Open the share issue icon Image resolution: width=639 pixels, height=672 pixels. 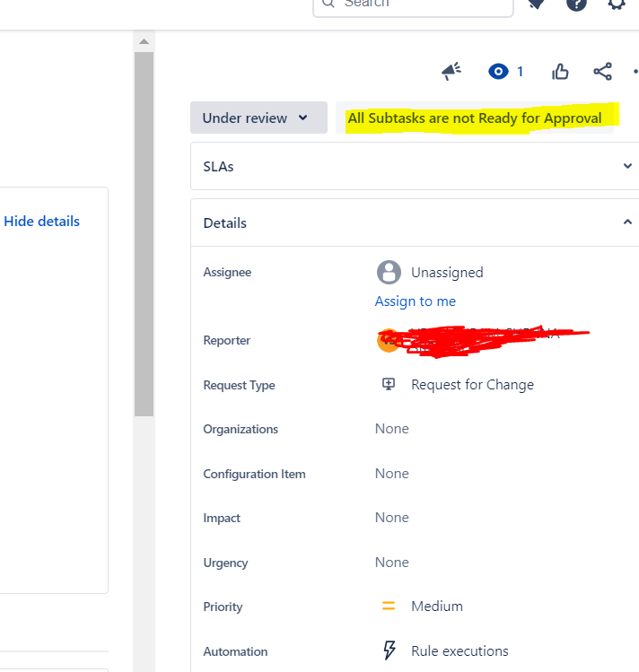(x=602, y=71)
